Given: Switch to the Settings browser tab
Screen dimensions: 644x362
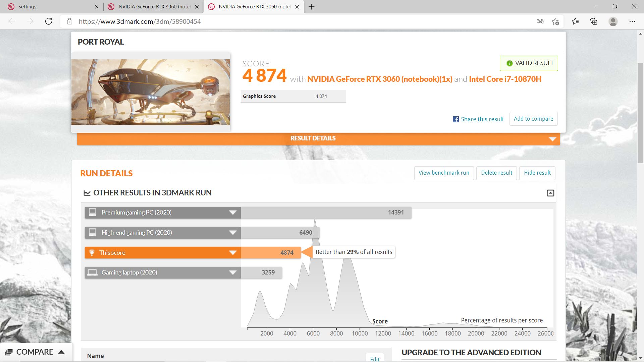Looking at the screenshot, I should point(50,7).
